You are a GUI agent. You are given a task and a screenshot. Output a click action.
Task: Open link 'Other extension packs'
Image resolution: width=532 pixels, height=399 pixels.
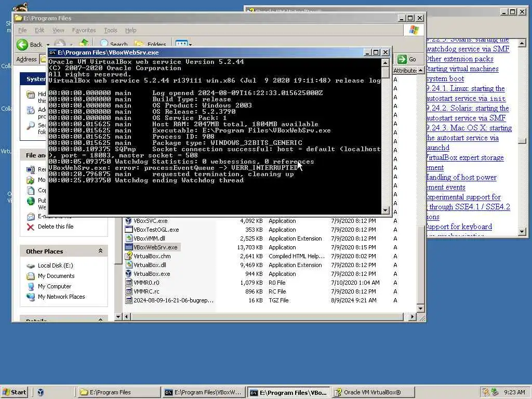460,59
